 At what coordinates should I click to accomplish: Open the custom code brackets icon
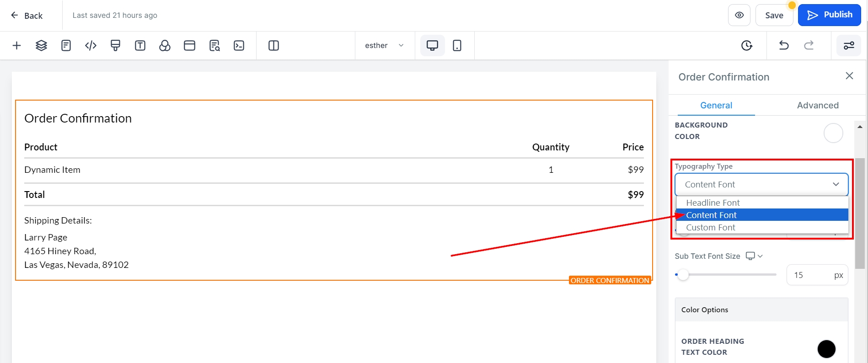91,45
